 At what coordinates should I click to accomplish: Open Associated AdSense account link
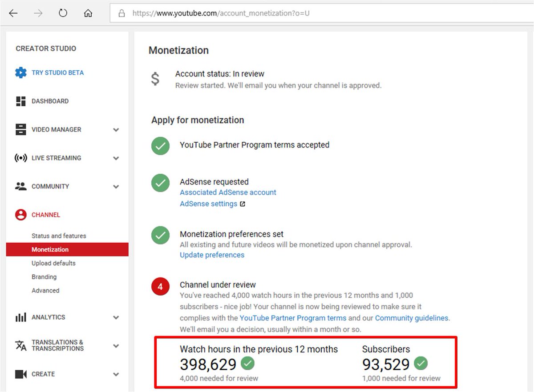pos(228,192)
